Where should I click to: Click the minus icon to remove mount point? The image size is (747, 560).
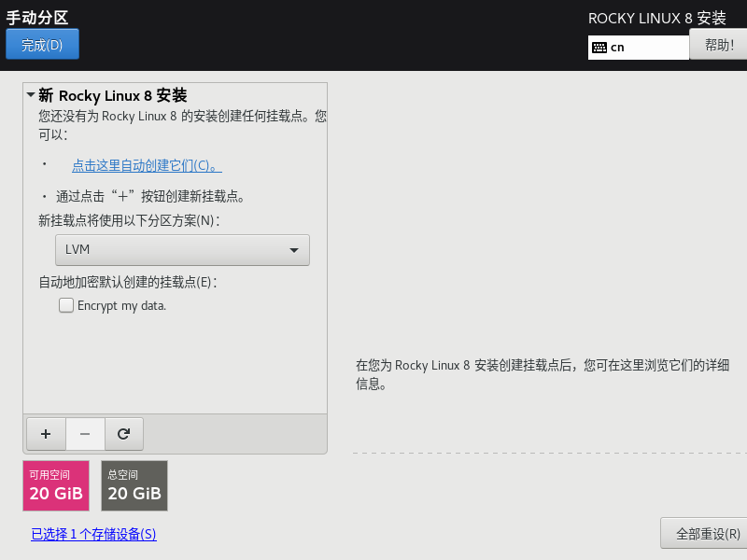tap(85, 434)
